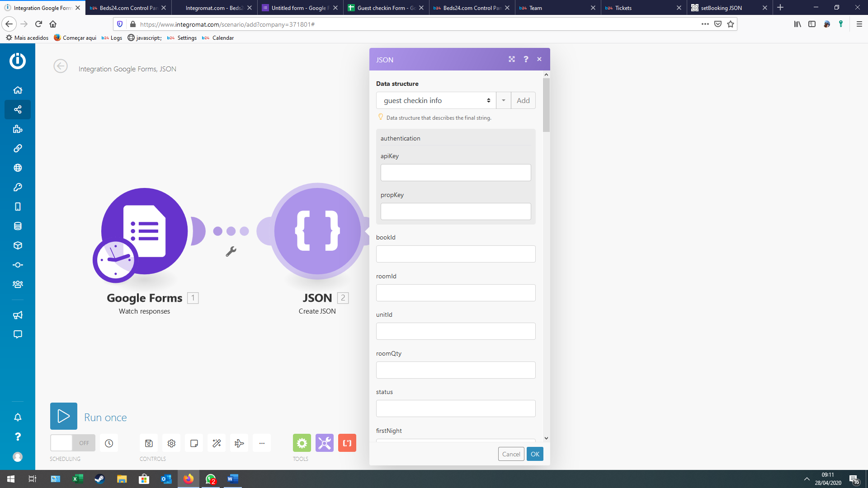
Task: Open Keys icon in sidebar
Action: click(18, 187)
